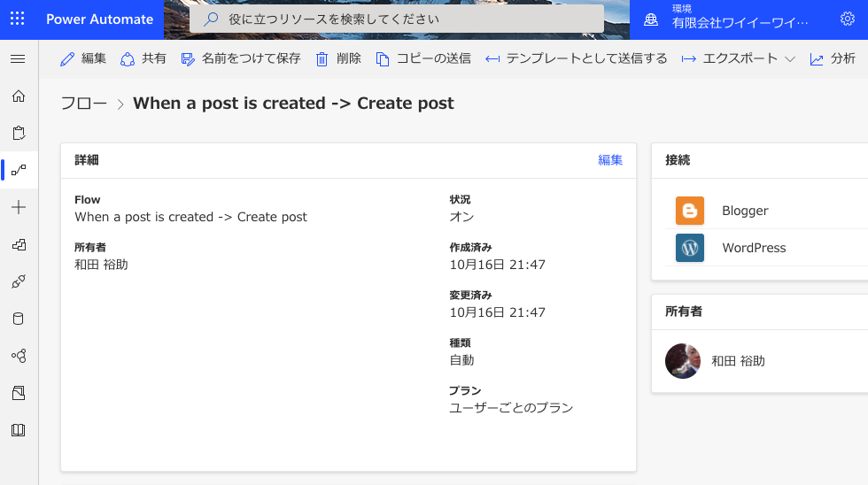The height and width of the screenshot is (485, 868).
Task: Click 編集 in the command bar
Action: click(x=83, y=58)
